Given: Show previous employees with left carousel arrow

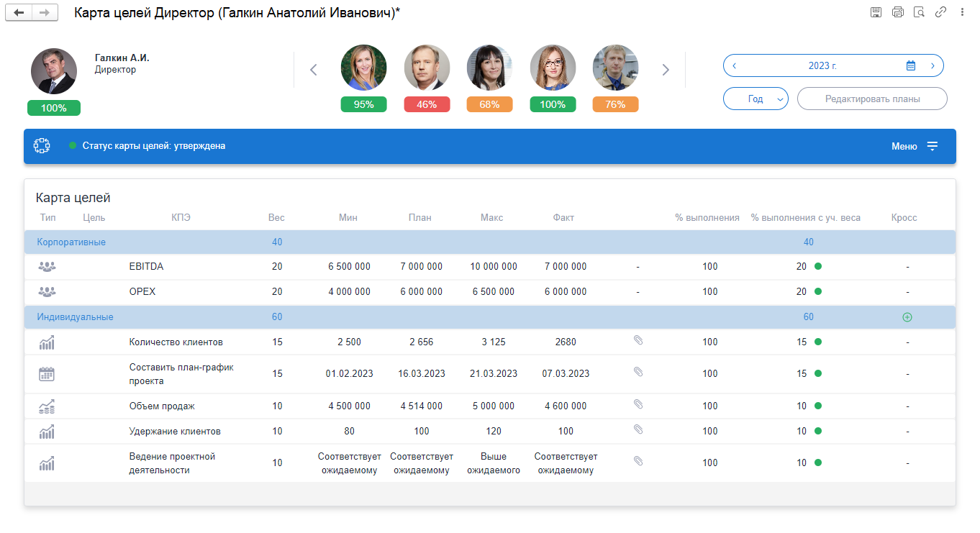Looking at the screenshot, I should (x=314, y=70).
